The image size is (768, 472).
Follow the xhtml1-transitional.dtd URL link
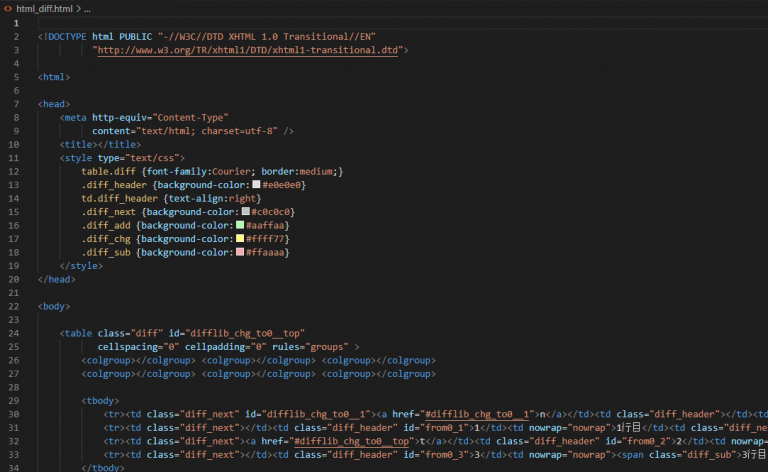coord(250,49)
